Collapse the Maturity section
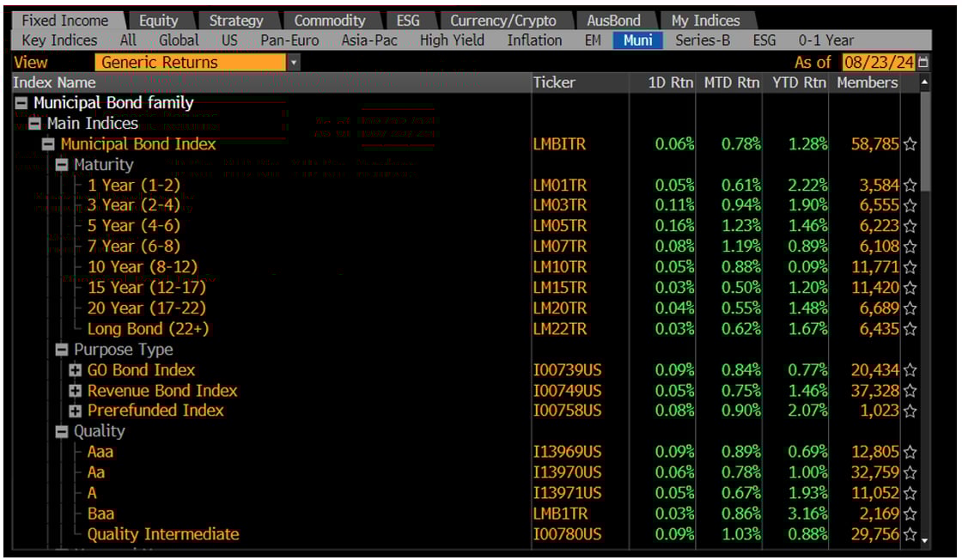This screenshot has height=560, width=962. click(60, 164)
